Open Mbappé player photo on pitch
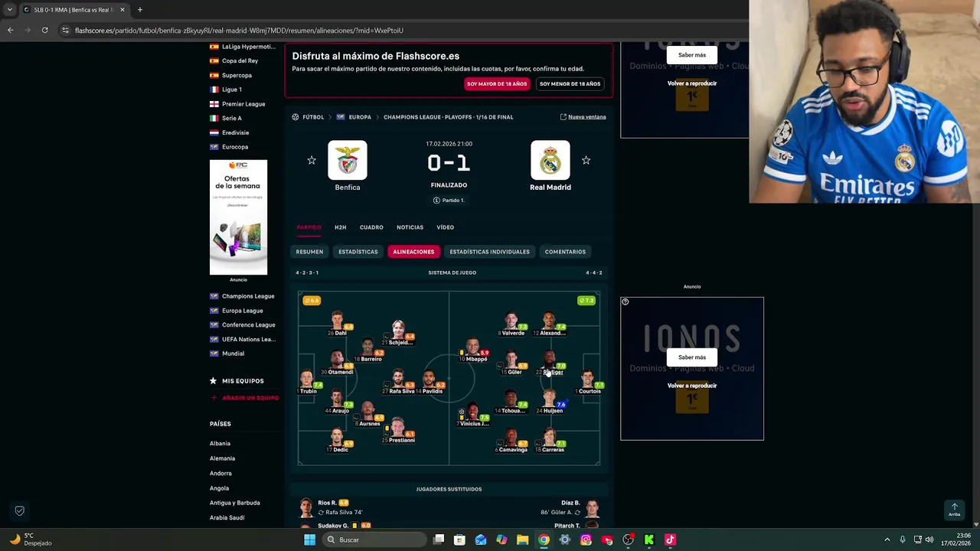Screen dimensions: 980x551 point(472,347)
